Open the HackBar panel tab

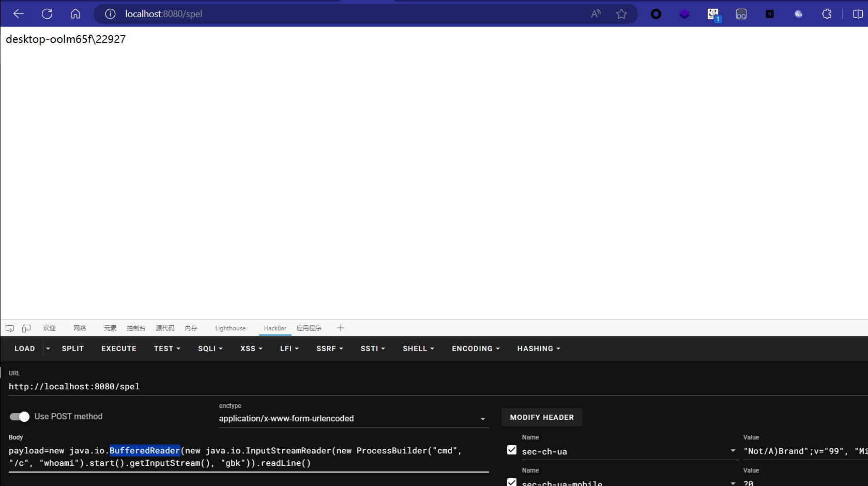point(275,328)
